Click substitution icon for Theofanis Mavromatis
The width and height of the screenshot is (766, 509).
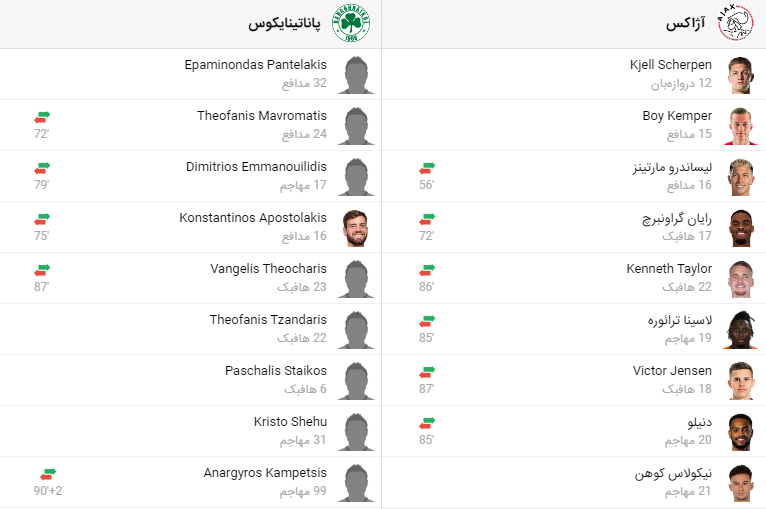pyautogui.click(x=42, y=117)
